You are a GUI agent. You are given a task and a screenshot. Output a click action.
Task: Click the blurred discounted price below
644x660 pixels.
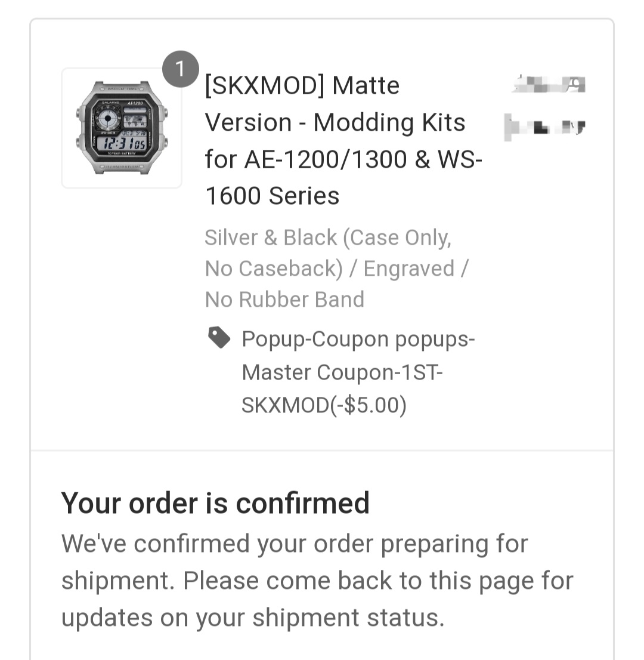[x=544, y=127]
